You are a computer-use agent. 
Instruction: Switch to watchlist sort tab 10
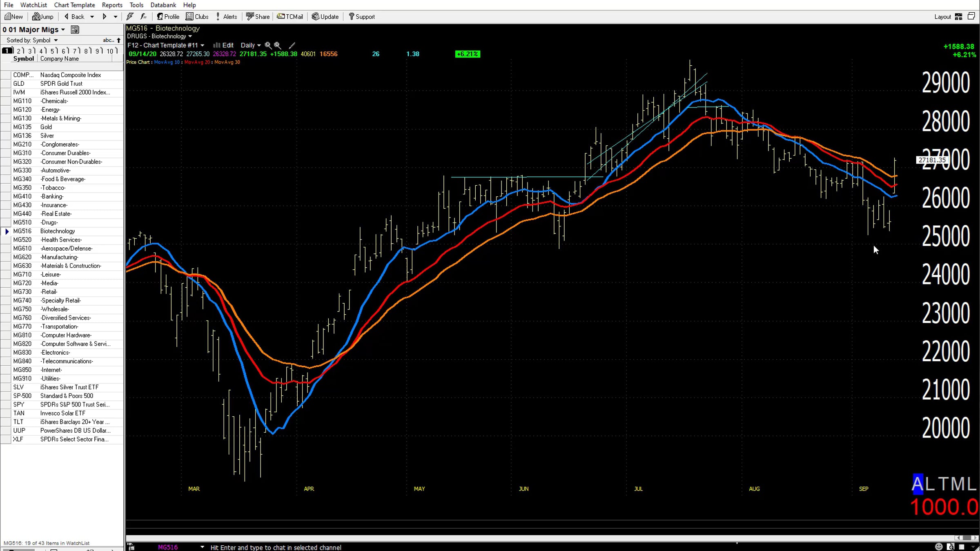tap(111, 51)
